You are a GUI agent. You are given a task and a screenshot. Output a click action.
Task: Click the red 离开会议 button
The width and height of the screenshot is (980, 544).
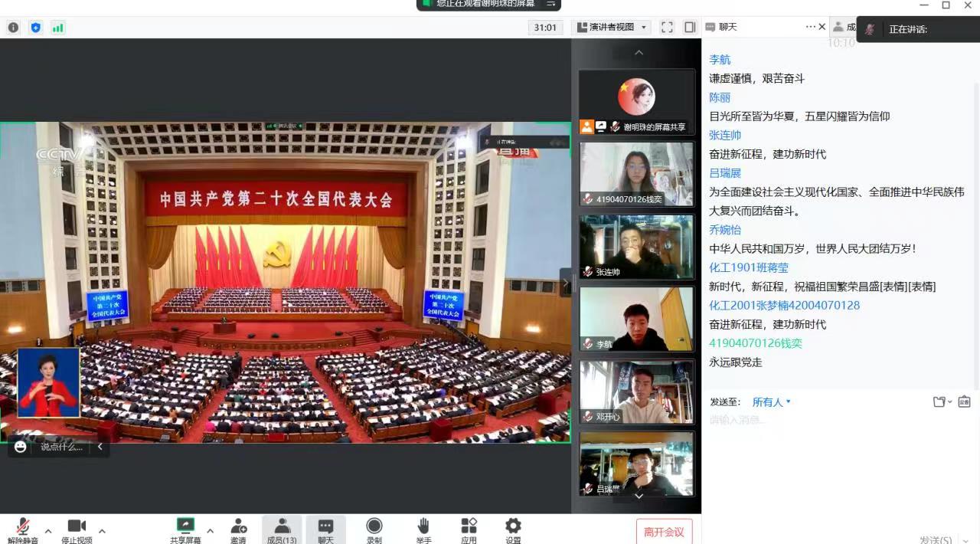click(664, 532)
